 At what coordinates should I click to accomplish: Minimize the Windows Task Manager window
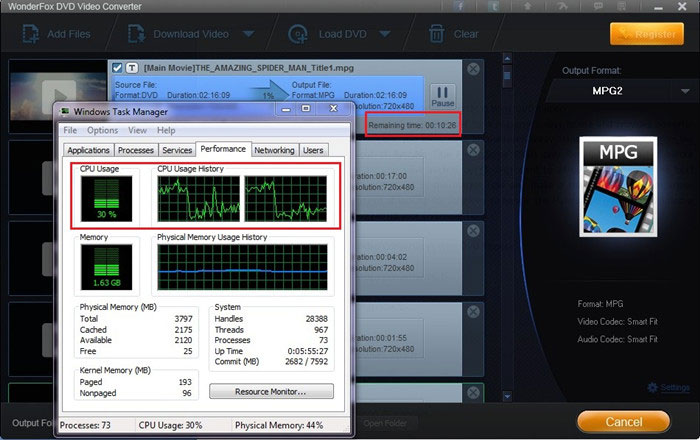[286, 108]
